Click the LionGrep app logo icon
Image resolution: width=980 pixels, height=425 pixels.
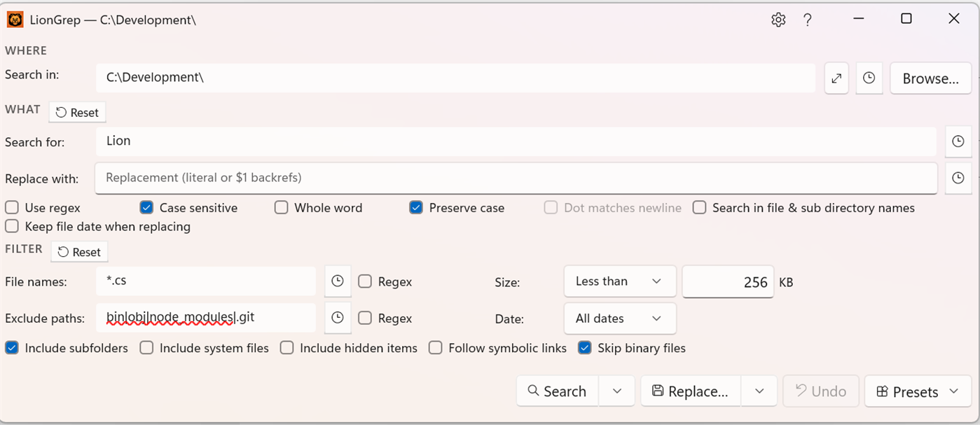pyautogui.click(x=15, y=20)
